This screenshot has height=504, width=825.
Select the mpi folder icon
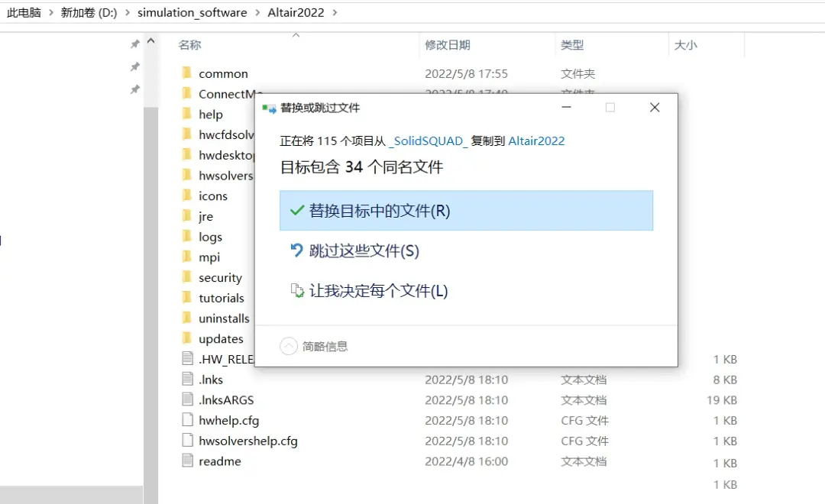[x=187, y=257]
